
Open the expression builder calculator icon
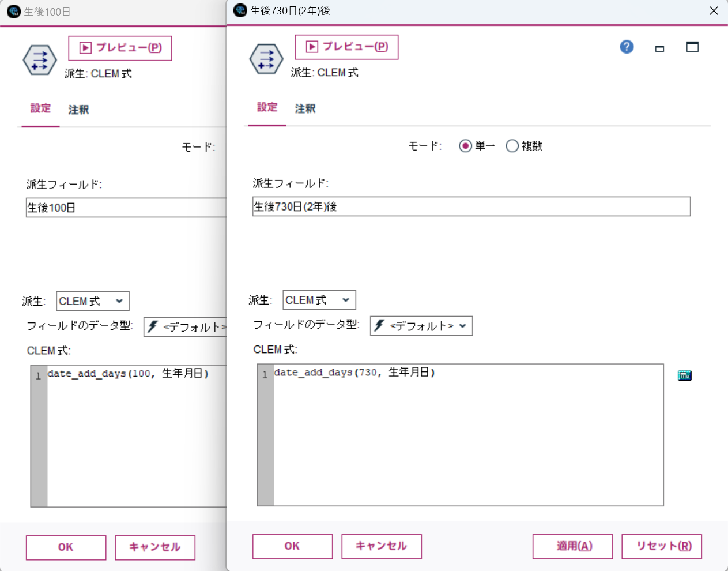(685, 375)
